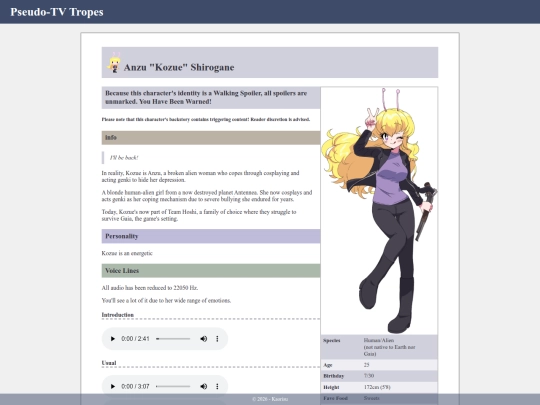Open the full-body character illustration
The image size is (540, 405).
(379, 211)
